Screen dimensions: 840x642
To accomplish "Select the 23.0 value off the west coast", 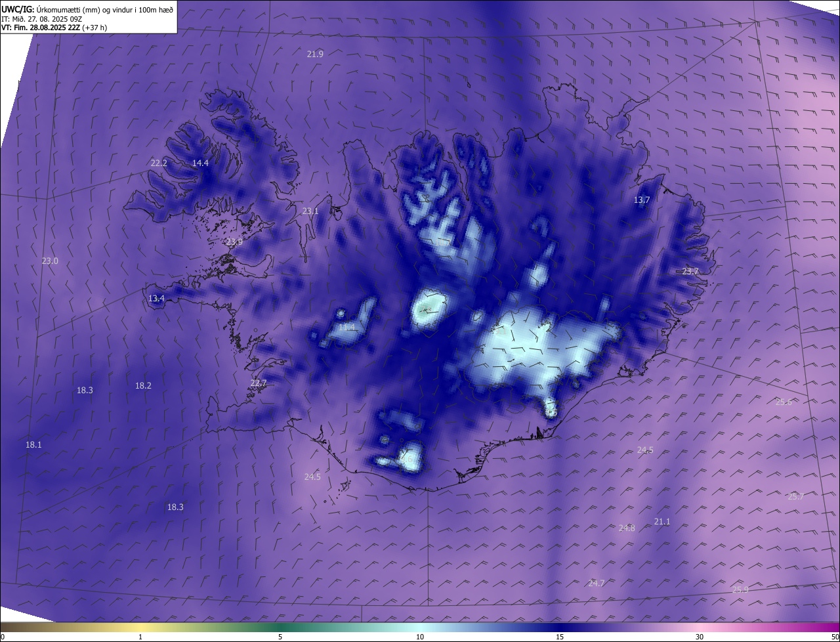I will pyautogui.click(x=50, y=261).
